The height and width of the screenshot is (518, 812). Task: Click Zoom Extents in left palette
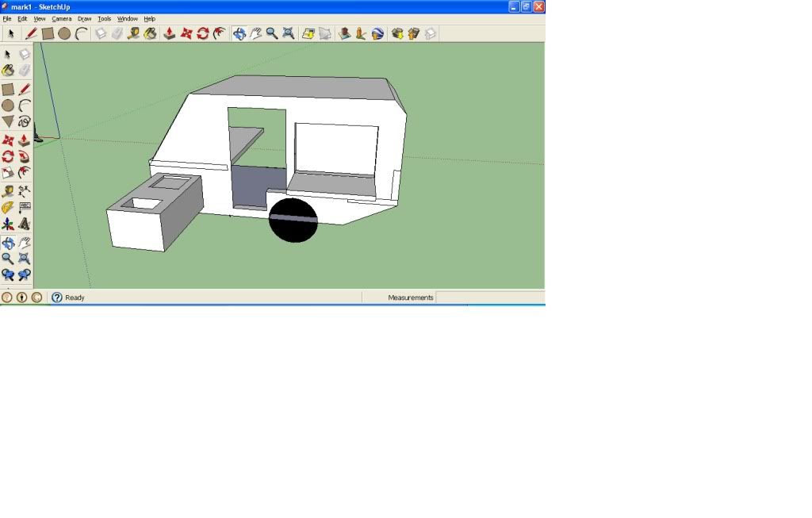tap(25, 259)
